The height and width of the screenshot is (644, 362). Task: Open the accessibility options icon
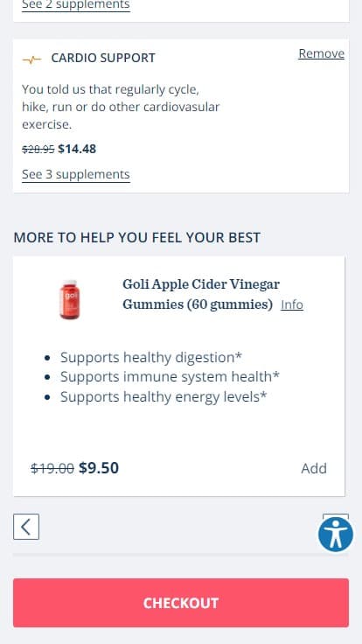[335, 534]
